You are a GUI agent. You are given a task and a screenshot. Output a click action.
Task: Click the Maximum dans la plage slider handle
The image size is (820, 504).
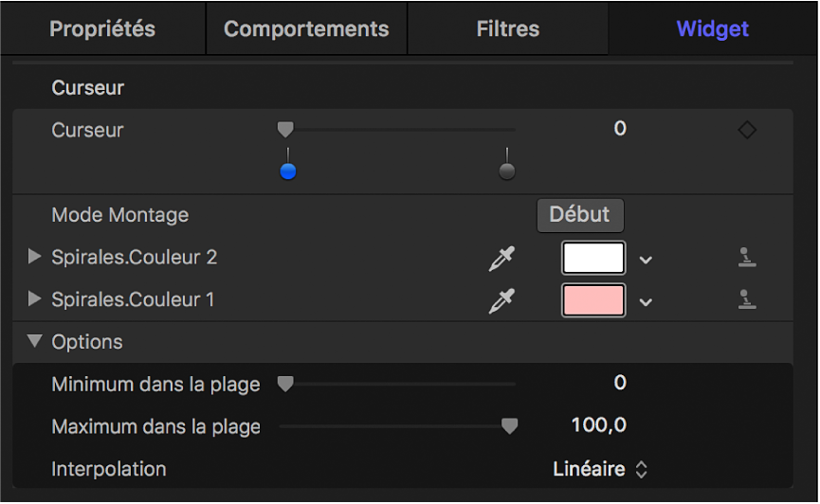coord(509,426)
